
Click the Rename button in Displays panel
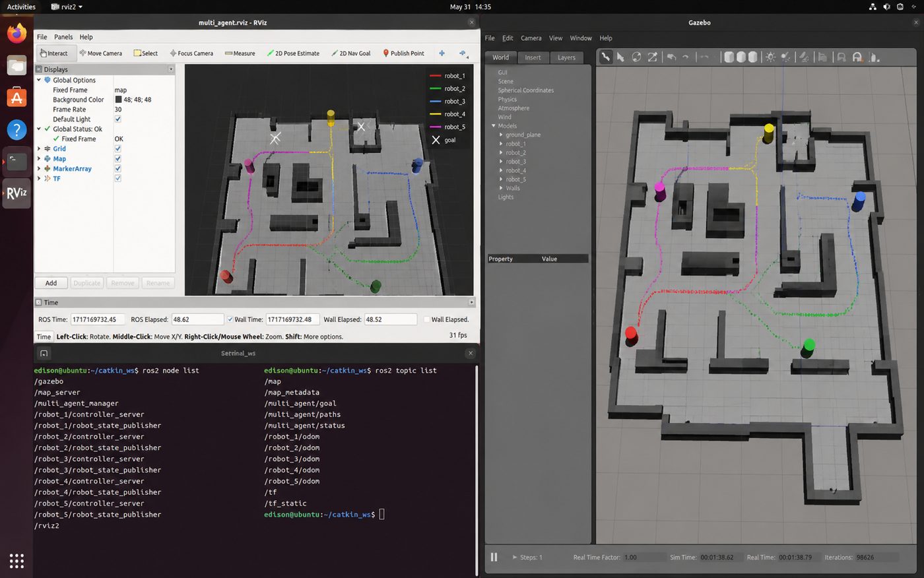click(x=158, y=283)
